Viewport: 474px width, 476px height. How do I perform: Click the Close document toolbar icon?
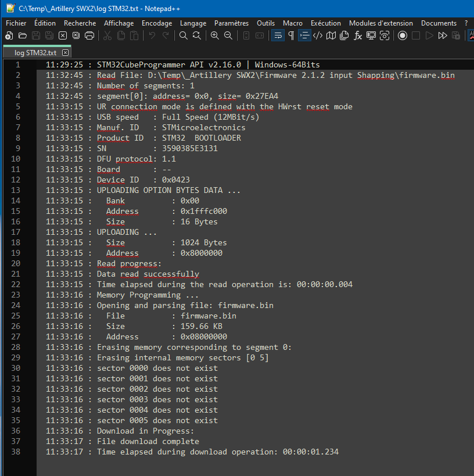[x=63, y=35]
